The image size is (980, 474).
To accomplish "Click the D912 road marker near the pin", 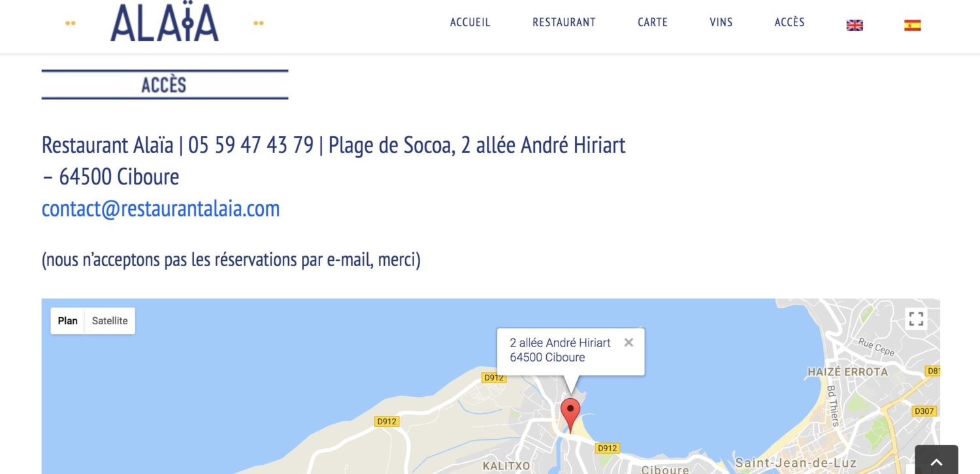I will click(608, 448).
